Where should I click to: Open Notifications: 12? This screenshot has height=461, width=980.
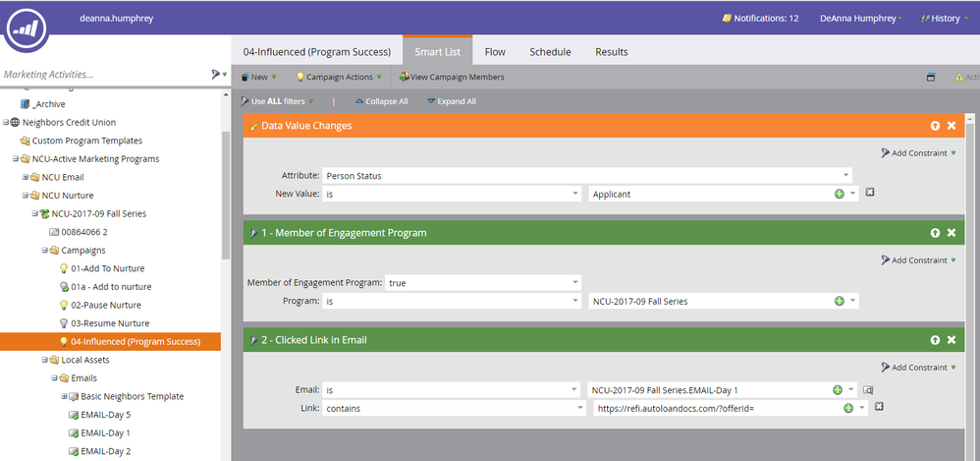click(761, 18)
